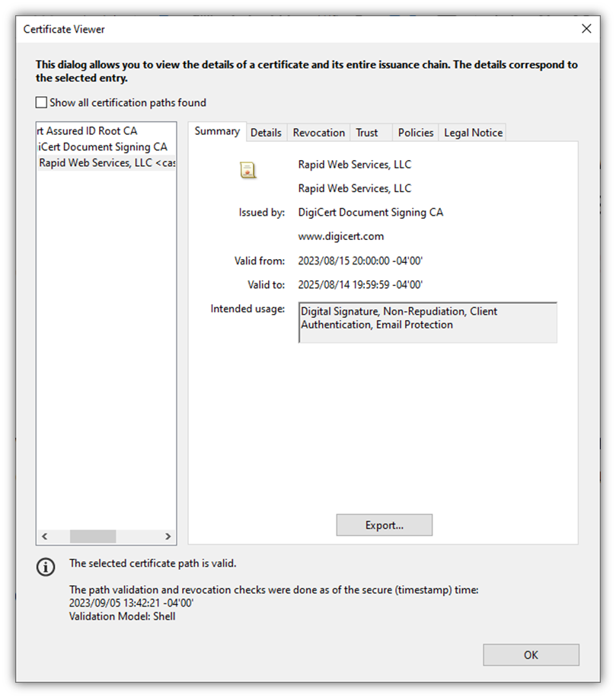The image size is (616, 698).
Task: Open the Details tab
Action: [266, 133]
